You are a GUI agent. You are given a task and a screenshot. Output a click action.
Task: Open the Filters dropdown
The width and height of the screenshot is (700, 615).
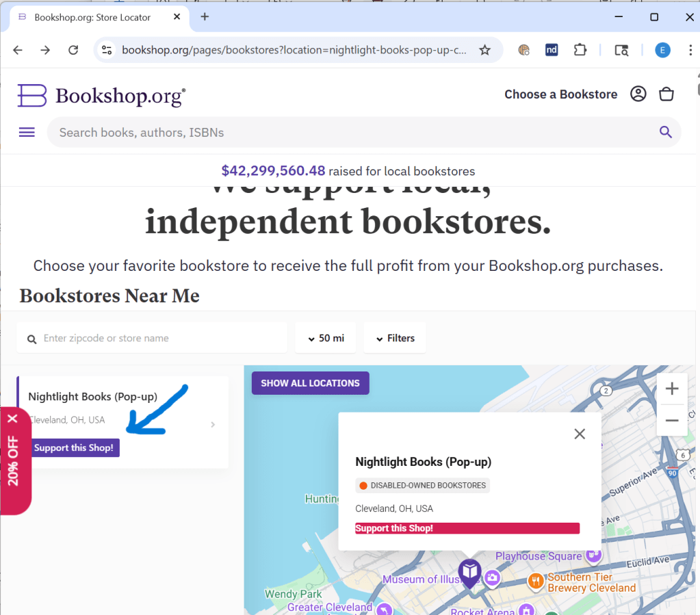[395, 338]
